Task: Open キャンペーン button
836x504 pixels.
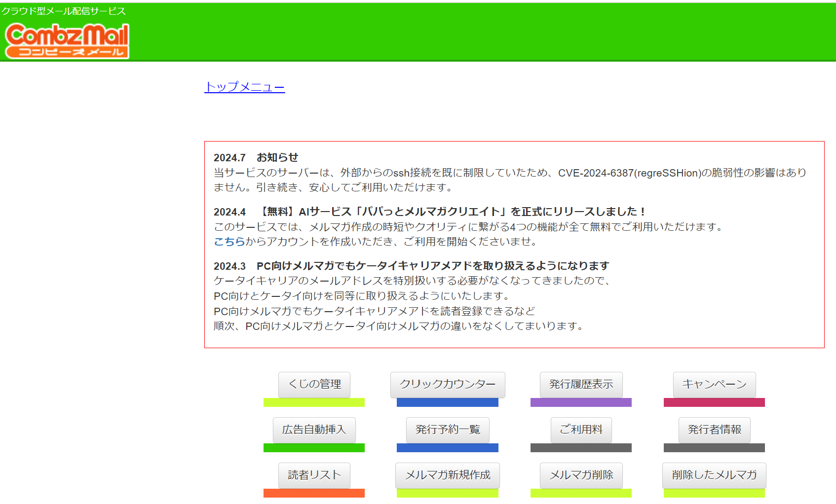Action: [x=715, y=384]
